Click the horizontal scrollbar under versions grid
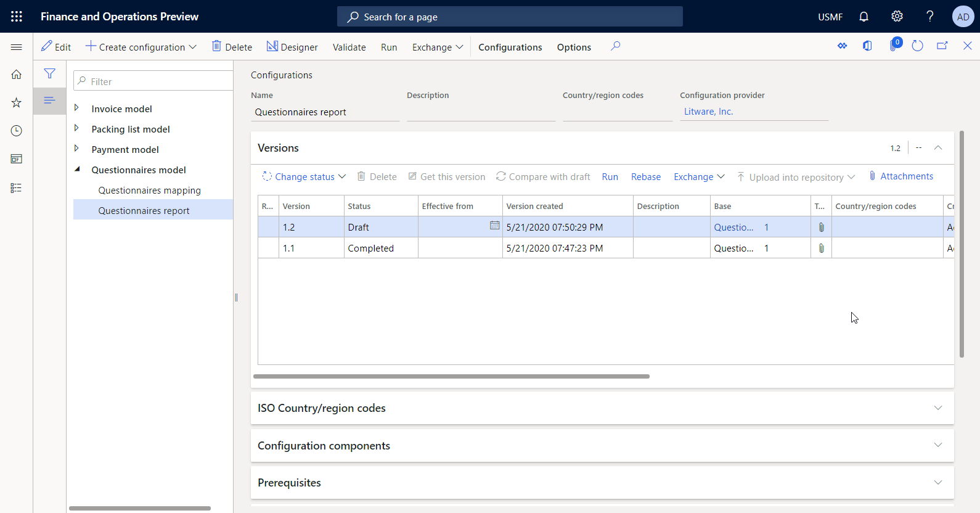Image resolution: width=980 pixels, height=513 pixels. click(x=451, y=376)
